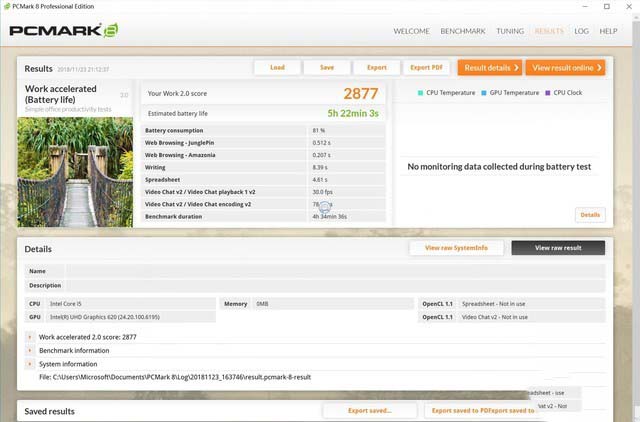Click the Spreadsheet result row
Viewport: 640px width, 422px height.
pyautogui.click(x=263, y=179)
